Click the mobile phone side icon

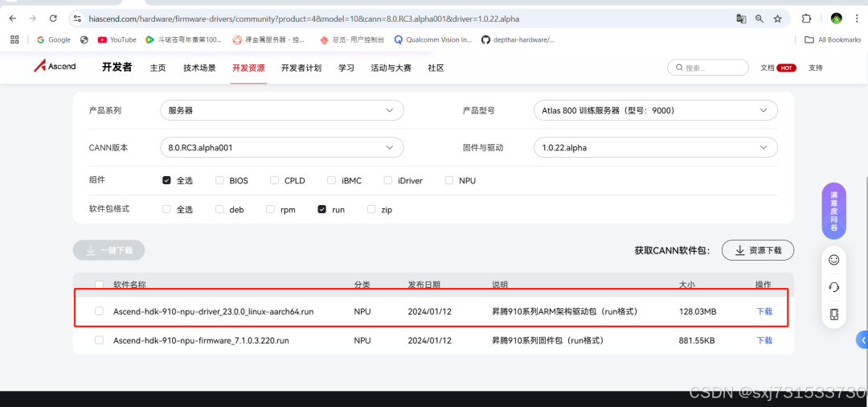[834, 314]
